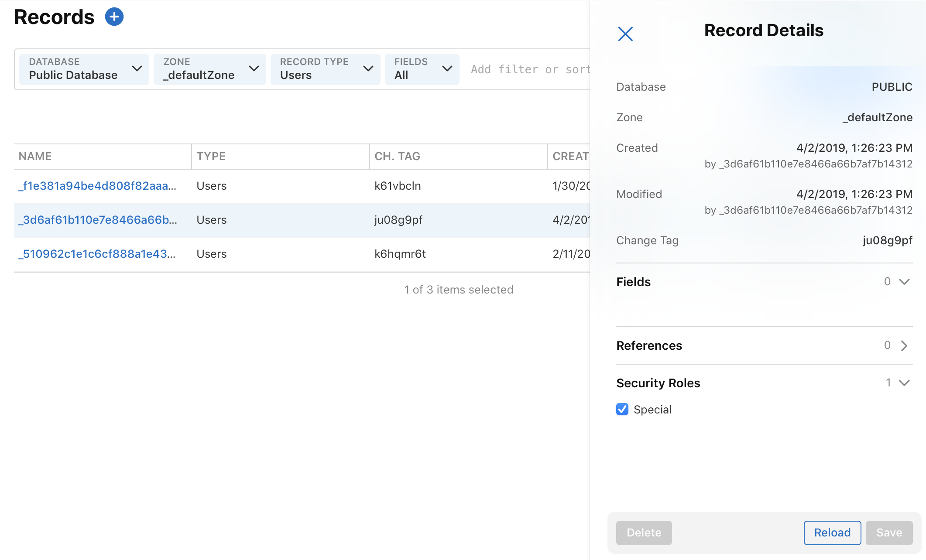Open record _510962c1e1c6cf888a1e43 link
Viewport: 926px width, 560px height.
pyautogui.click(x=97, y=254)
